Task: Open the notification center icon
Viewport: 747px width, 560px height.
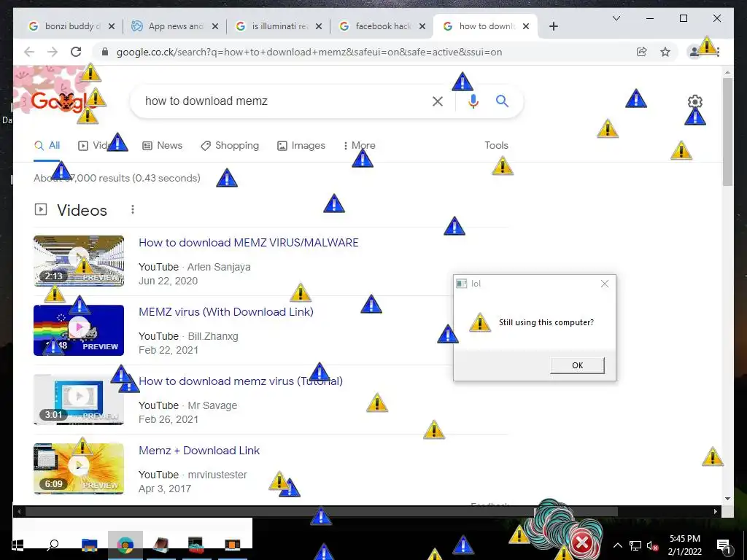Action: click(724, 545)
